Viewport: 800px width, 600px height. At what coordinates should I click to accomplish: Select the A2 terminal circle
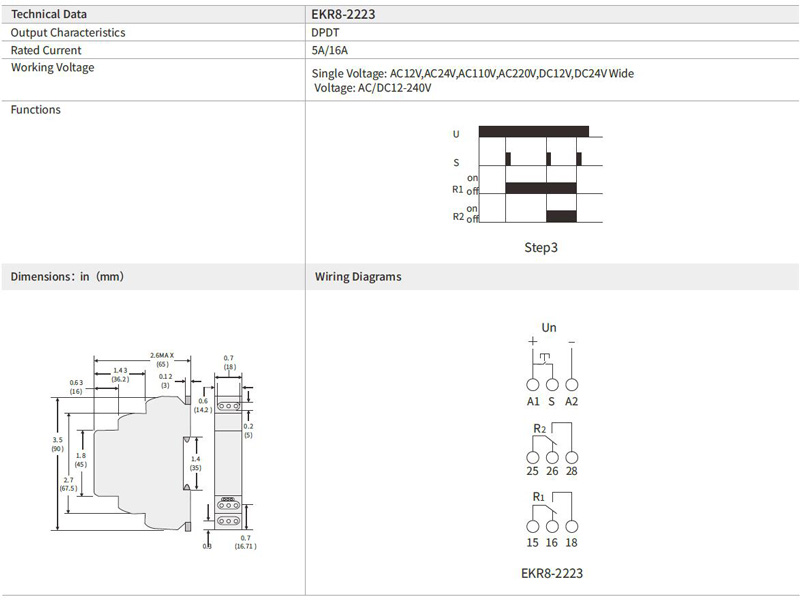tap(571, 384)
